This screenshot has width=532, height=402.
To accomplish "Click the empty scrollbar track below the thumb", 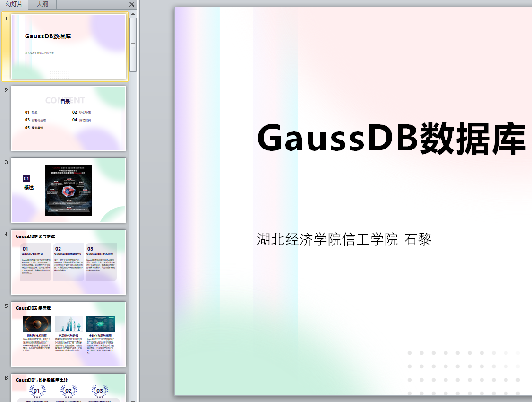I will point(133,236).
